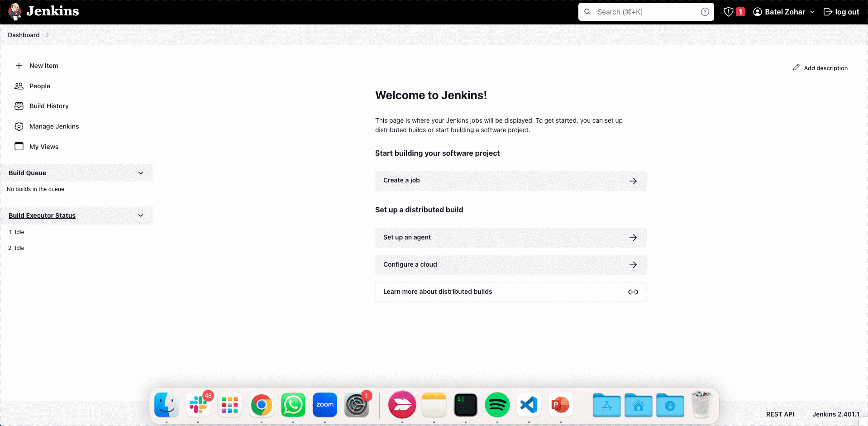The width and height of the screenshot is (868, 426).
Task: Click the search magnifier icon
Action: (x=587, y=12)
